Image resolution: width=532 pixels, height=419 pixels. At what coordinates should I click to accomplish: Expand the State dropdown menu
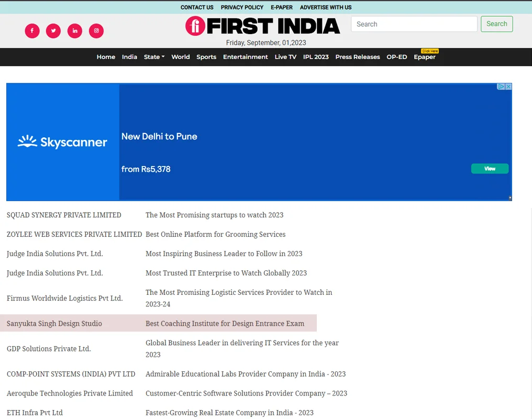tap(154, 57)
